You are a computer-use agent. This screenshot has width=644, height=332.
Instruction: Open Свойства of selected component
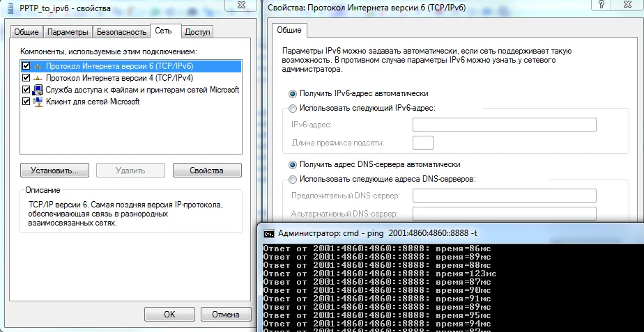click(x=207, y=171)
